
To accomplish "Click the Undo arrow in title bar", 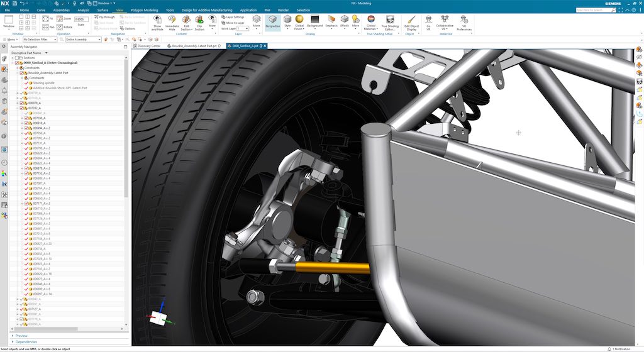I will coord(22,3).
